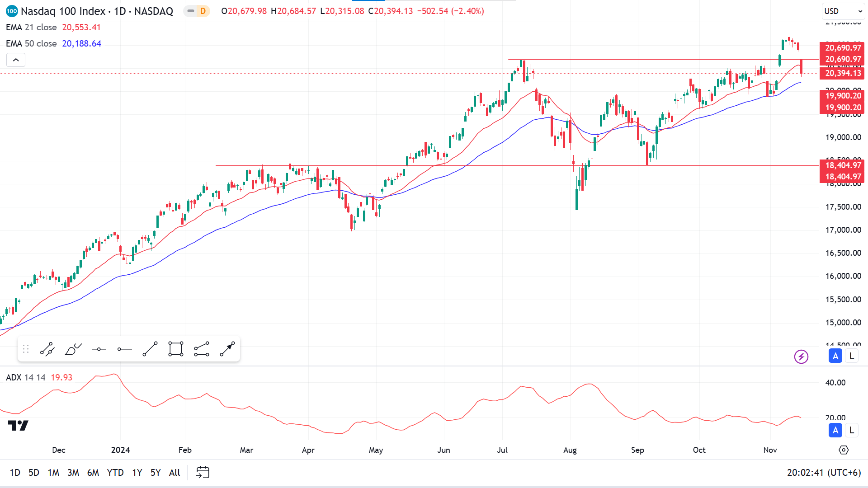Set time range to 1D
This screenshot has width=868, height=488.
click(15, 473)
